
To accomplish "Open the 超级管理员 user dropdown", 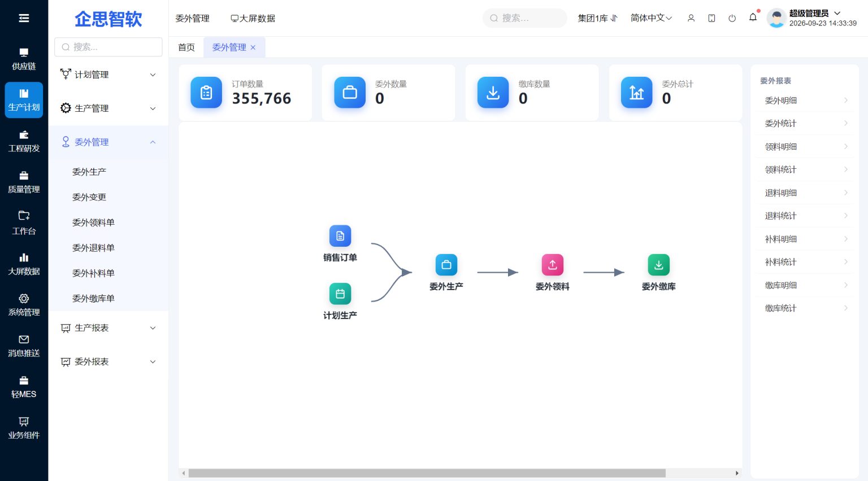I will tap(815, 13).
